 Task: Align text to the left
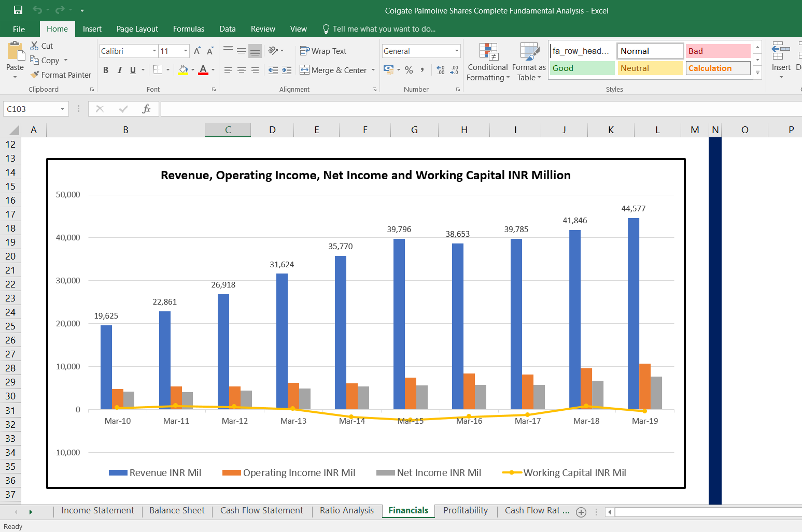pos(228,70)
